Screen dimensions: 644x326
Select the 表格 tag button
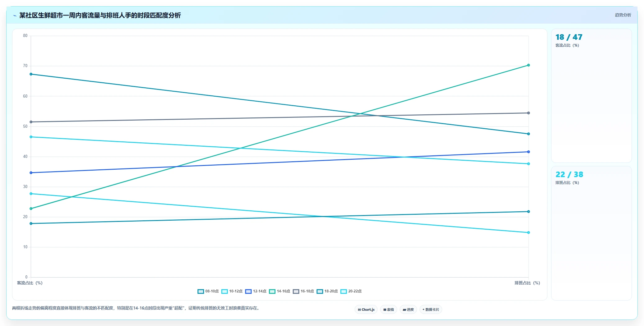pos(388,310)
